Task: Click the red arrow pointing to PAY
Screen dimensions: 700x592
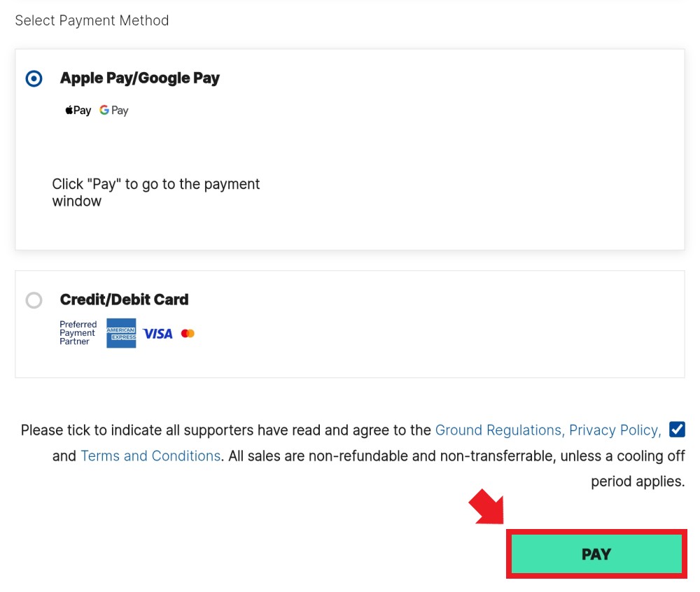Action: point(486,507)
